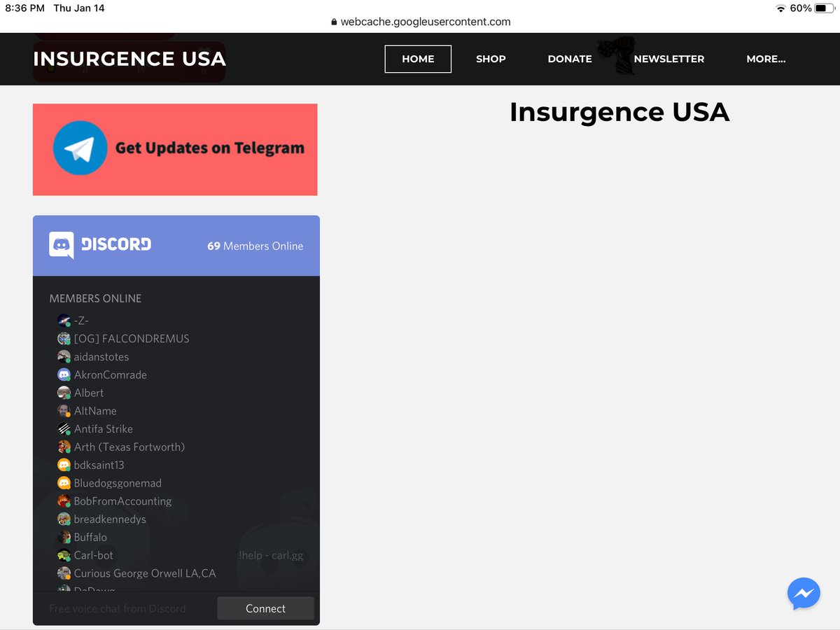
Task: Select member name Arth (Texas Fortworth)
Action: [129, 447]
